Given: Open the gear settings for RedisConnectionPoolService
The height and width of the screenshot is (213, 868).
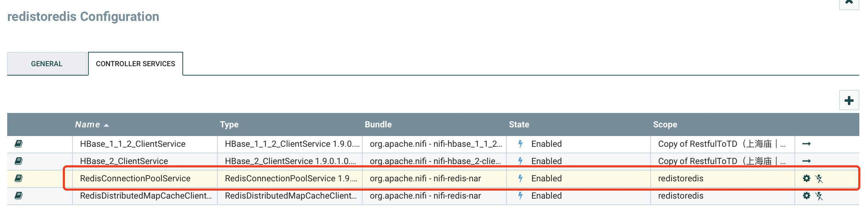Looking at the screenshot, I should 807,178.
